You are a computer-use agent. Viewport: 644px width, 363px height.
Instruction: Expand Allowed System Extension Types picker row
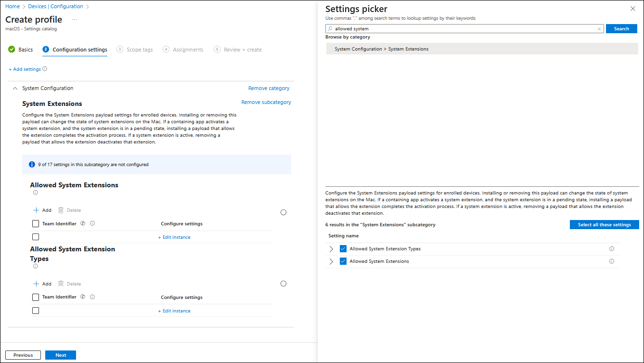click(331, 249)
